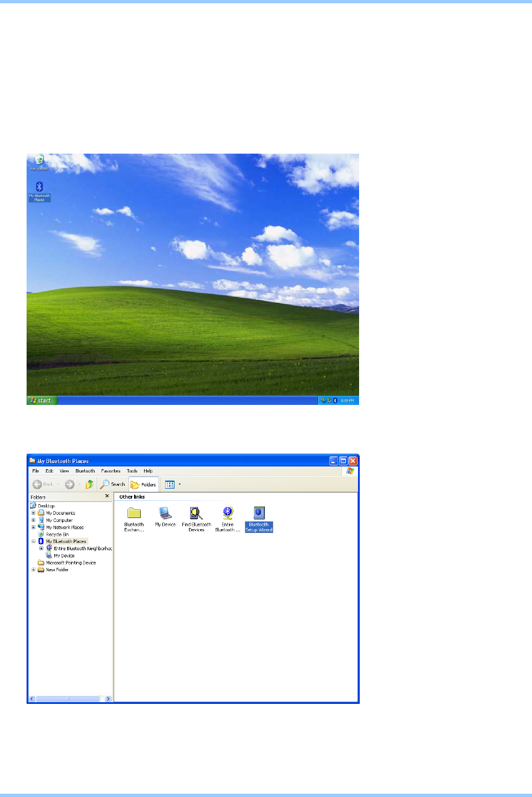Viewport: 532px width, 797px height.
Task: Expand New Folder tree node
Action: (33, 570)
